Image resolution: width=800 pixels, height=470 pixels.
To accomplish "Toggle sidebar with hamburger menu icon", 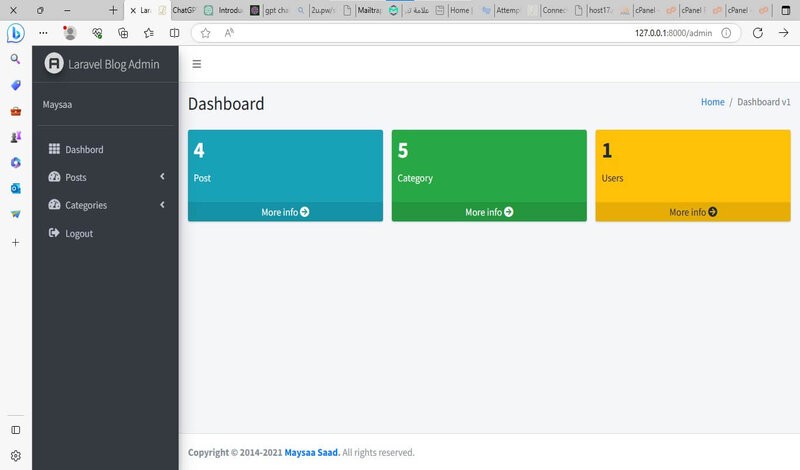I will 196,64.
